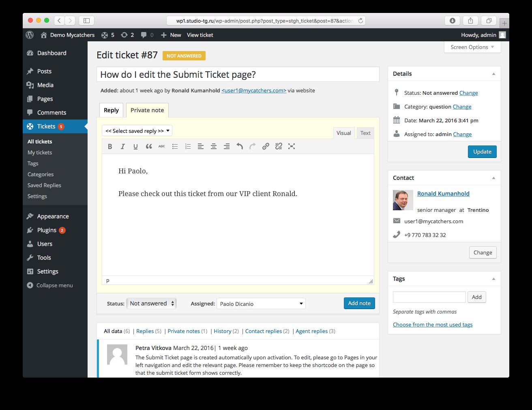
Task: Open the Assigned Paolo Dicanio dropdown
Action: click(261, 303)
